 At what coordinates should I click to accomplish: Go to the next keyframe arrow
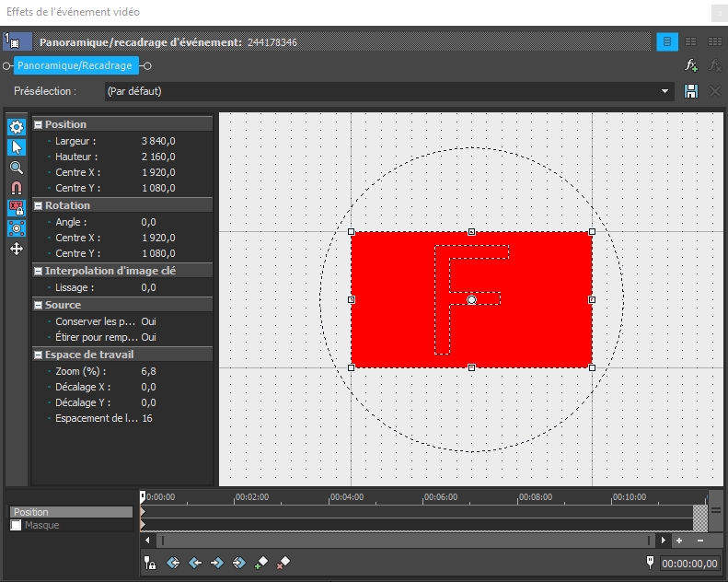216,562
